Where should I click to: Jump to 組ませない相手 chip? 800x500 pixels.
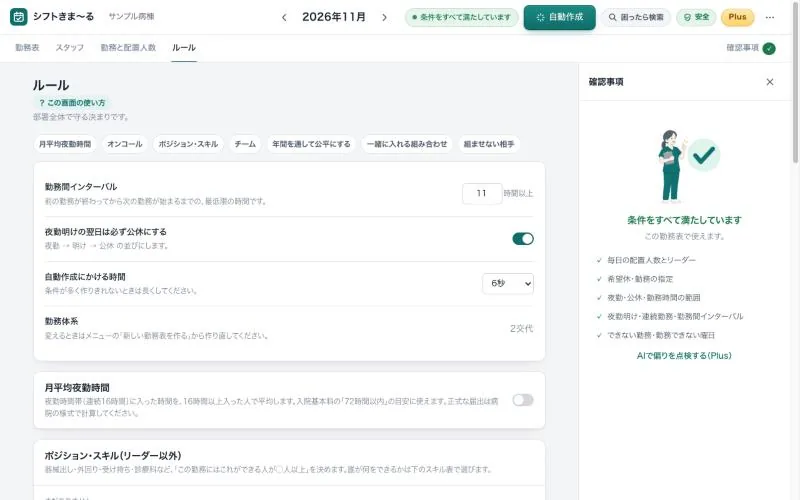pos(489,144)
